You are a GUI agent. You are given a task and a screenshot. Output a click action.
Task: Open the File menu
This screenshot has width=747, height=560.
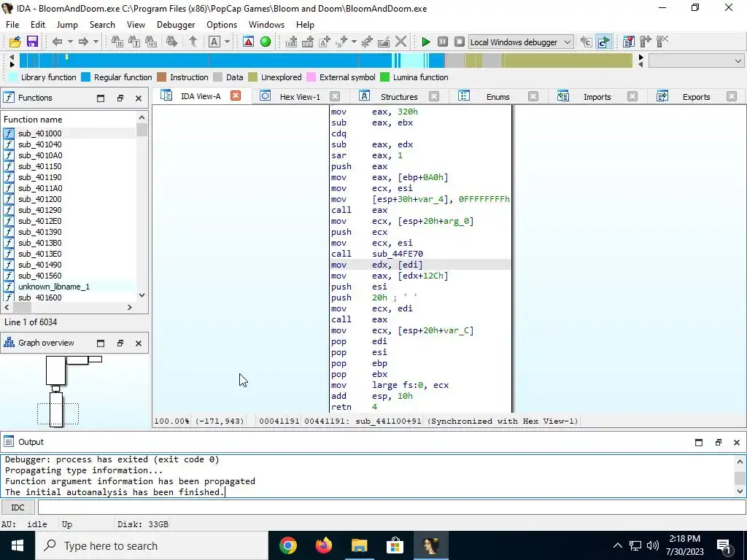(x=12, y=25)
